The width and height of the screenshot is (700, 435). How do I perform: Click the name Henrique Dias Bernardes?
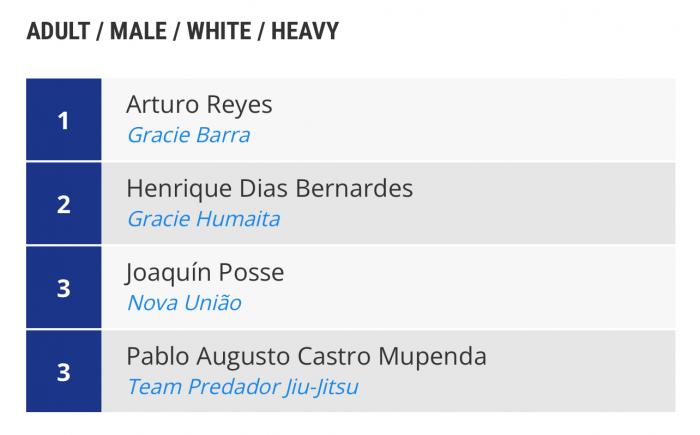click(x=269, y=189)
